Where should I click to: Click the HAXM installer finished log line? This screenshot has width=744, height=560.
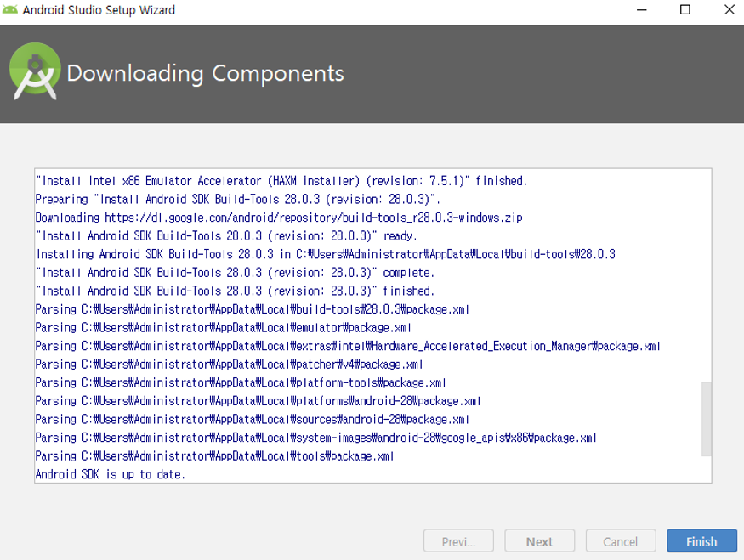[x=281, y=181]
